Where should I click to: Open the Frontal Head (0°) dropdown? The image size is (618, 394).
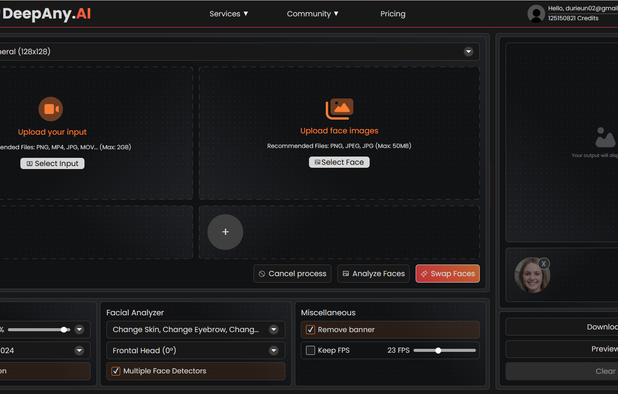(x=195, y=350)
